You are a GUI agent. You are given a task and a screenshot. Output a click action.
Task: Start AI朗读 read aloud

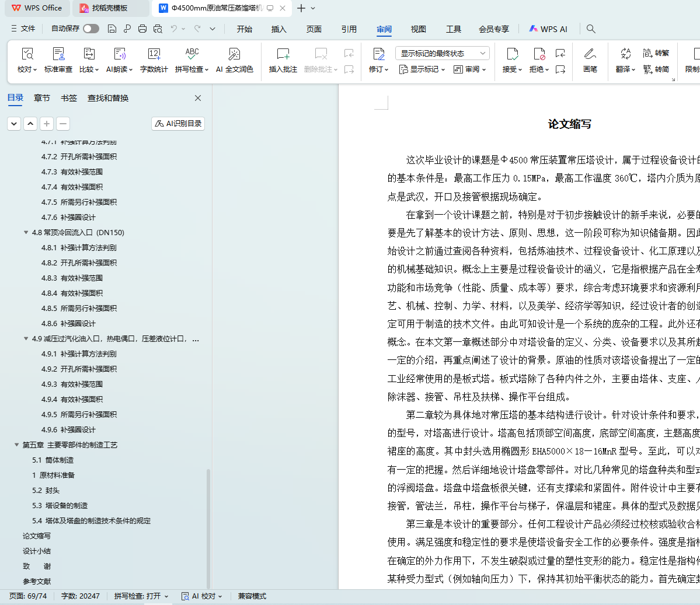pyautogui.click(x=119, y=60)
